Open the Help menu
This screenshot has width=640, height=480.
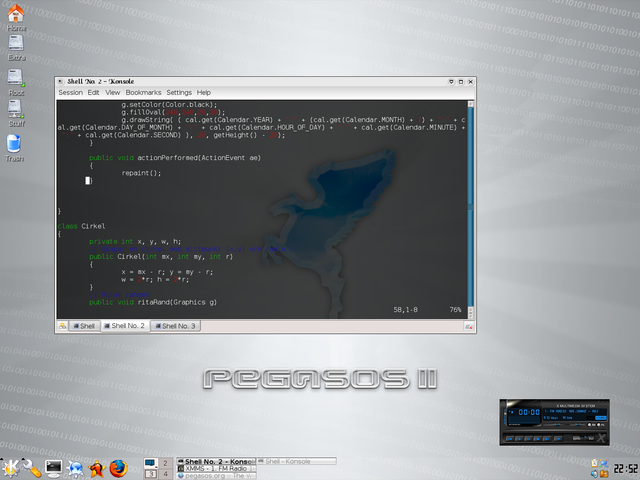(204, 93)
